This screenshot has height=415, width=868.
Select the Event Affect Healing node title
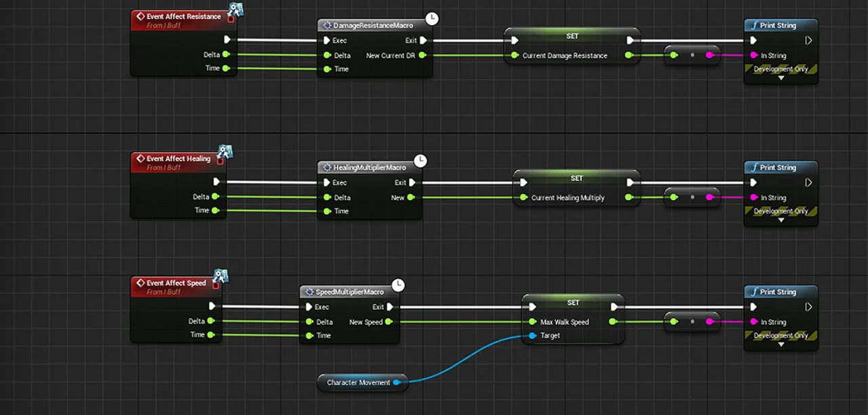tap(178, 159)
